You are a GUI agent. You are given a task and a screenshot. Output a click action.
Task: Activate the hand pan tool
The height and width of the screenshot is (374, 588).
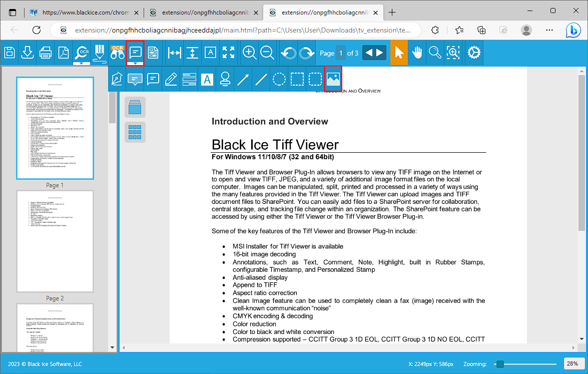(417, 53)
